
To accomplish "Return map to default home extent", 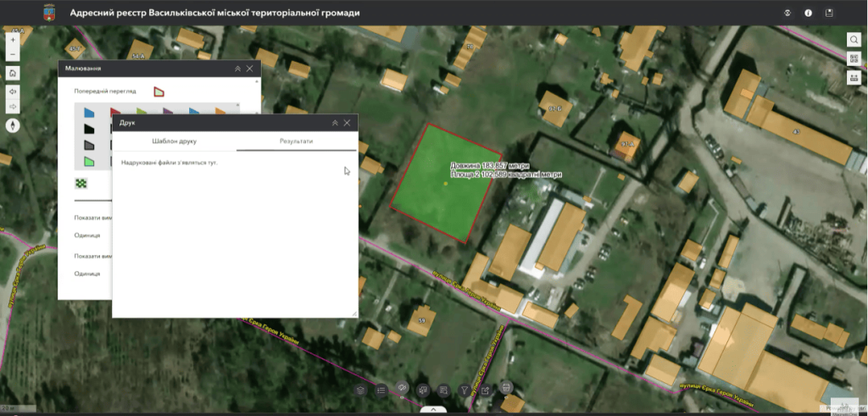I will (x=13, y=74).
